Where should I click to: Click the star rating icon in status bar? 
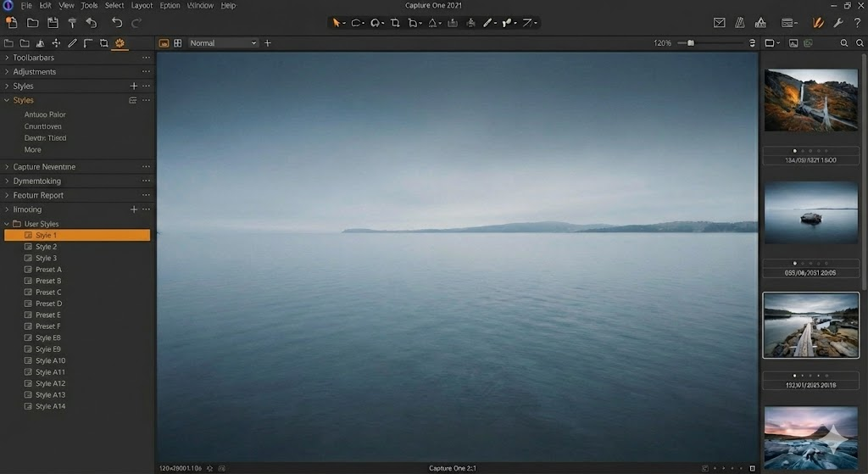pyautogui.click(x=210, y=468)
